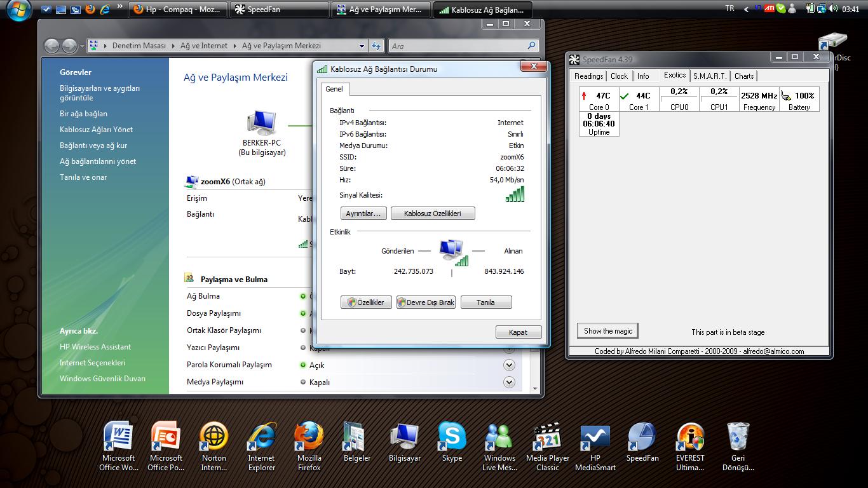Viewport: 868px width, 488px height.
Task: Click Bir ağa bağlan link
Action: tap(83, 114)
